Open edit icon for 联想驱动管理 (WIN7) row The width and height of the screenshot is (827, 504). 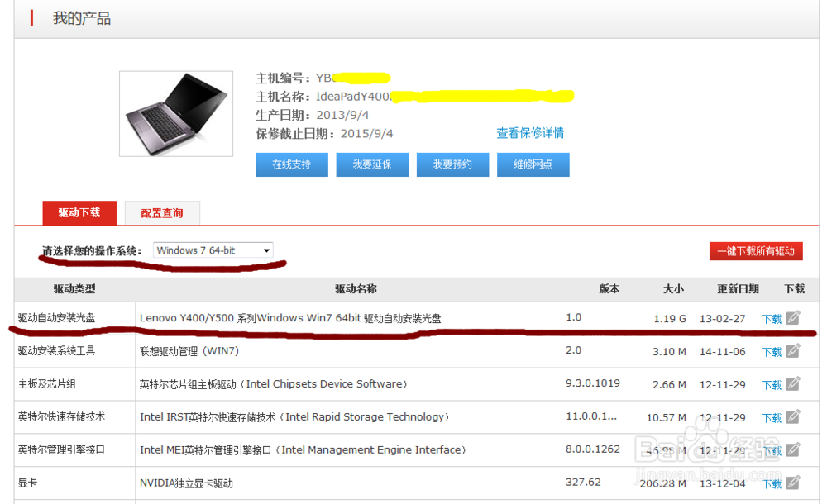(x=793, y=350)
